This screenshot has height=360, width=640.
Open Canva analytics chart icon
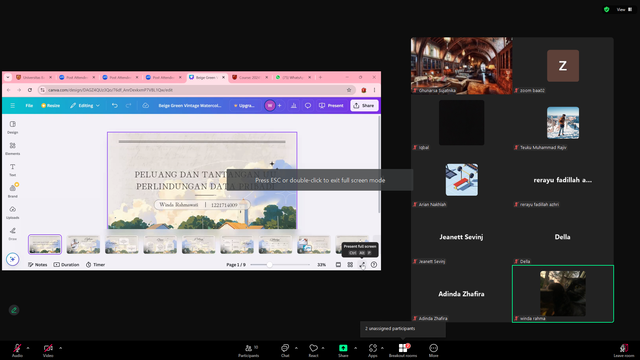[293, 106]
